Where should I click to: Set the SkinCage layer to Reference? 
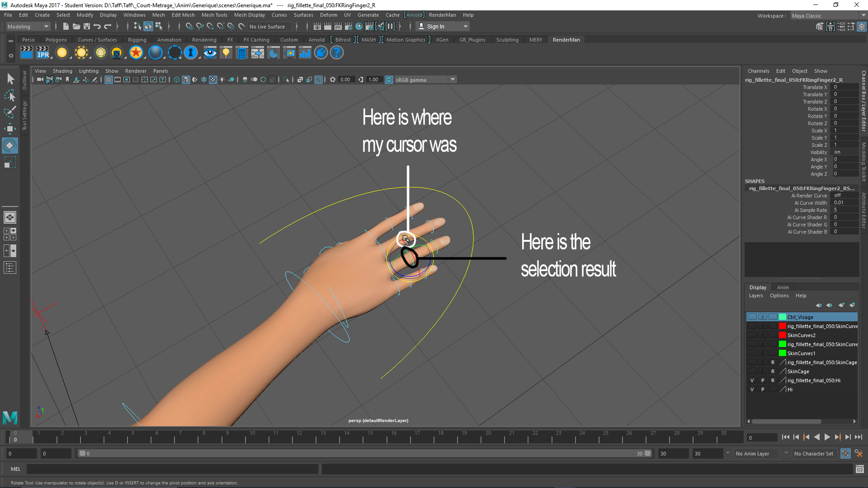coord(773,371)
